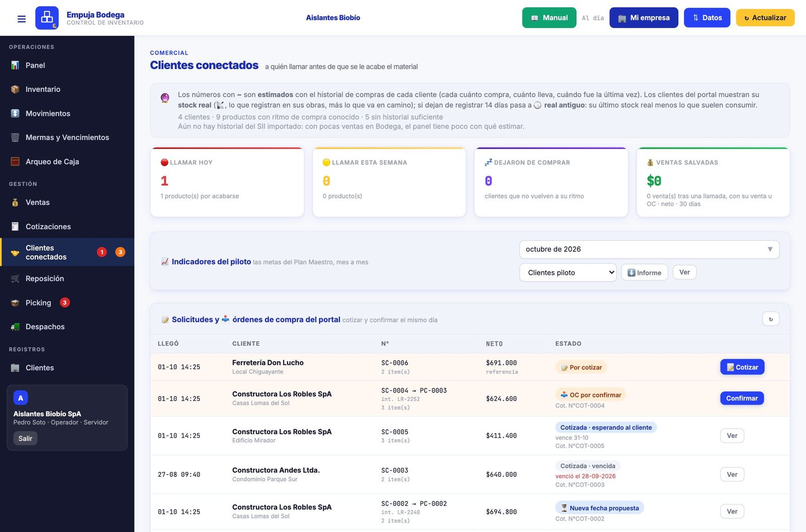Click the crystal ball info icon
Image resolution: width=806 pixels, height=532 pixels.
pyautogui.click(x=165, y=98)
